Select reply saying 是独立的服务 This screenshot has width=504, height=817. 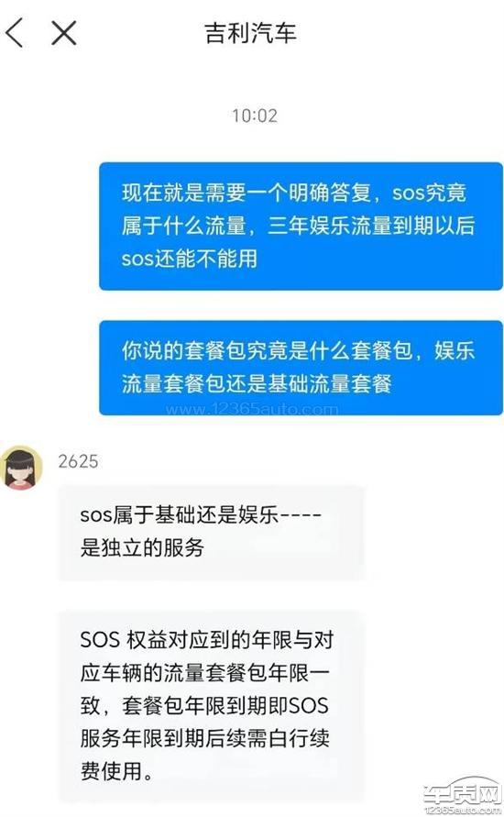pos(211,533)
